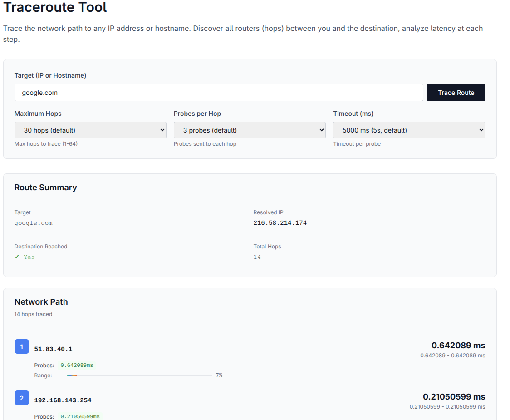Click the hop 2 number badge
510x420 pixels.
click(x=21, y=398)
